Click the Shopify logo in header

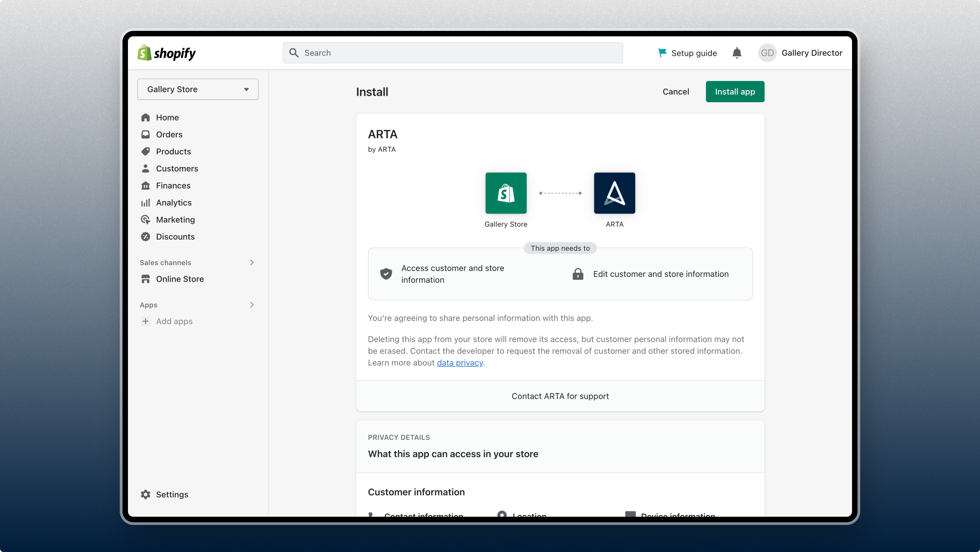166,53
